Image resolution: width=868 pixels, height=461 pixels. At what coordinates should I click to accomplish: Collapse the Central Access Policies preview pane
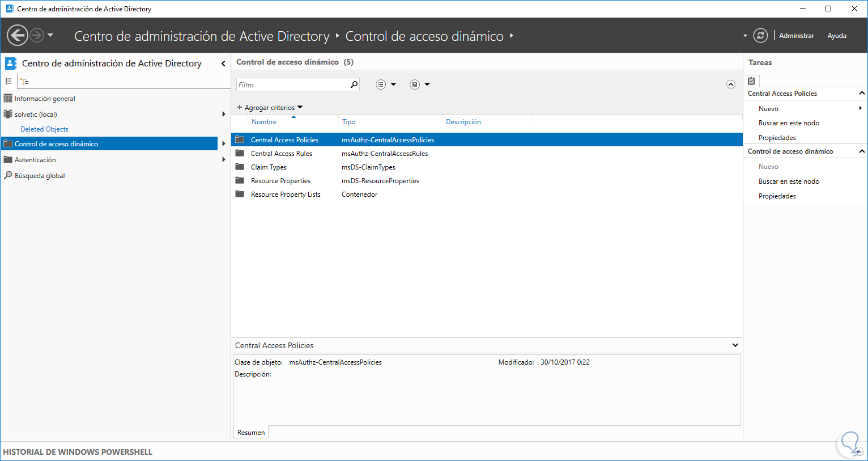click(x=735, y=345)
